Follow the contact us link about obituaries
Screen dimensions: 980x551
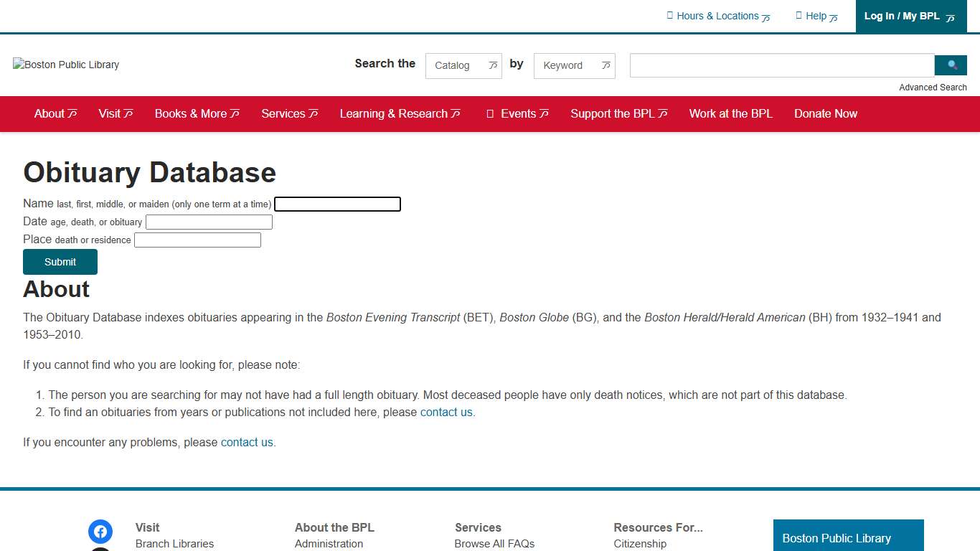coord(446,412)
